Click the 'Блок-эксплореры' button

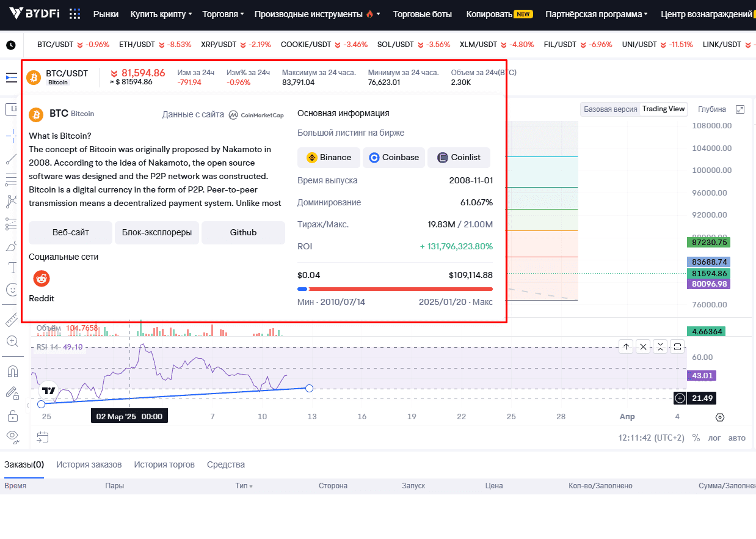click(x=157, y=233)
